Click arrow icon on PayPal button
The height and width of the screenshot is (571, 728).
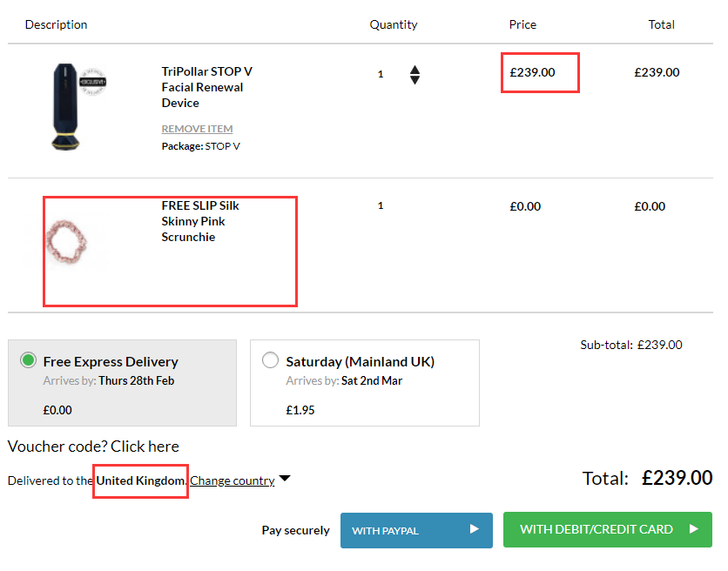[x=474, y=528]
